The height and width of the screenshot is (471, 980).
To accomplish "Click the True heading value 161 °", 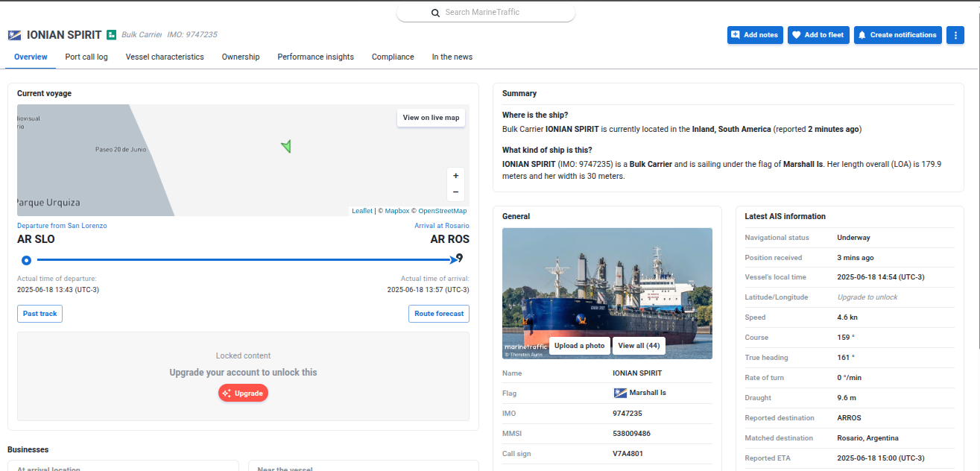I will click(x=846, y=358).
